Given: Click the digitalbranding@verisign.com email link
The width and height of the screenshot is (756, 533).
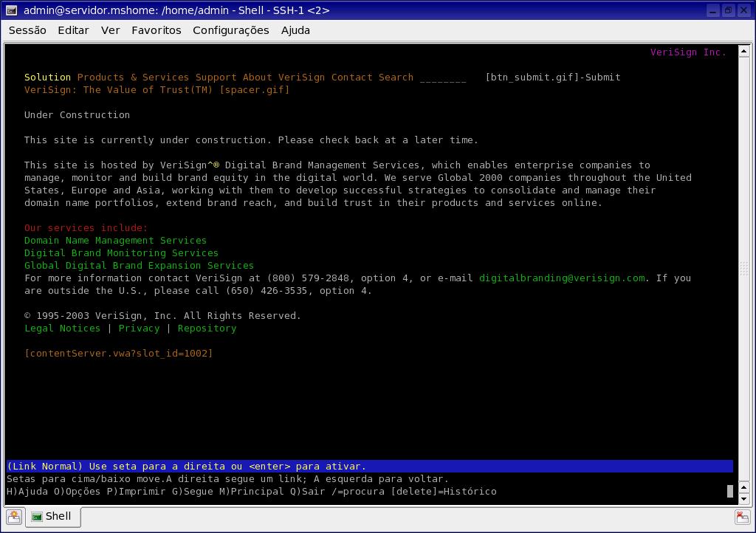Looking at the screenshot, I should 562,278.
